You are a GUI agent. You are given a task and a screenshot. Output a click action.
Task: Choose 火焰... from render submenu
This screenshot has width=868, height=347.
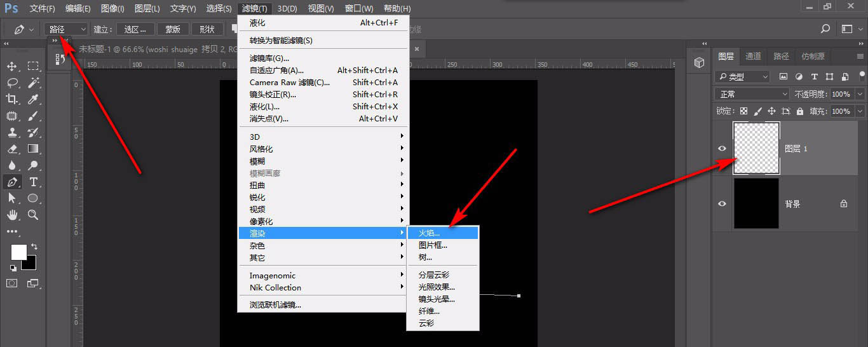[x=443, y=233]
